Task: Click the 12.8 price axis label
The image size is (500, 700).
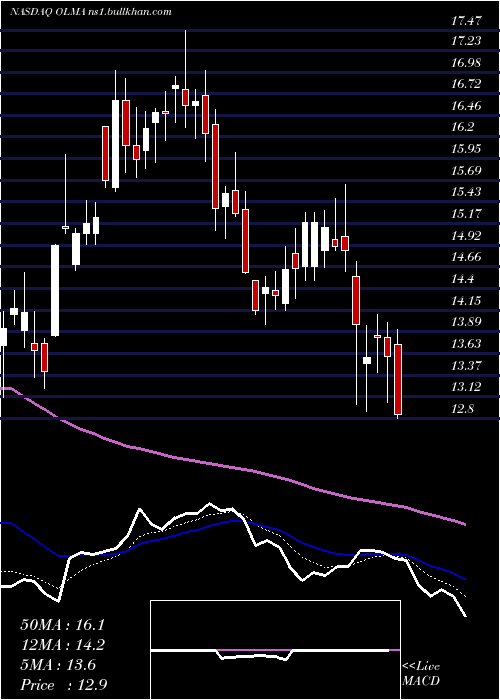Action: pyautogui.click(x=463, y=408)
